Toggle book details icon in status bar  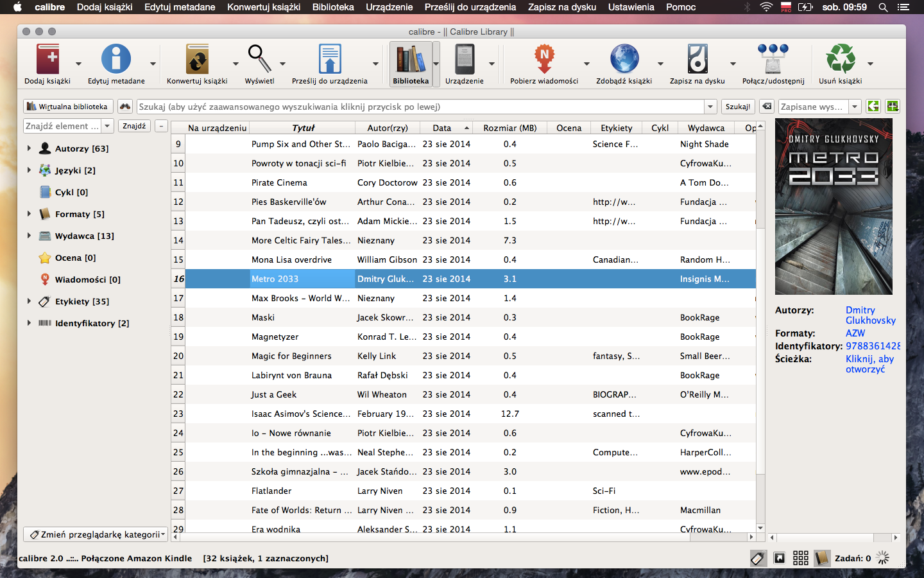[x=822, y=558]
